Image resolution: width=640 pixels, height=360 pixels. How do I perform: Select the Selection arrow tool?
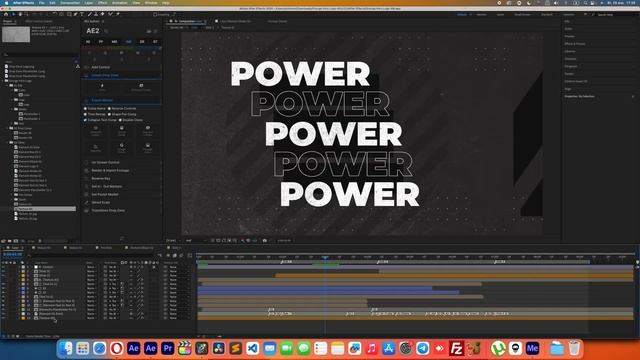pyautogui.click(x=13, y=14)
